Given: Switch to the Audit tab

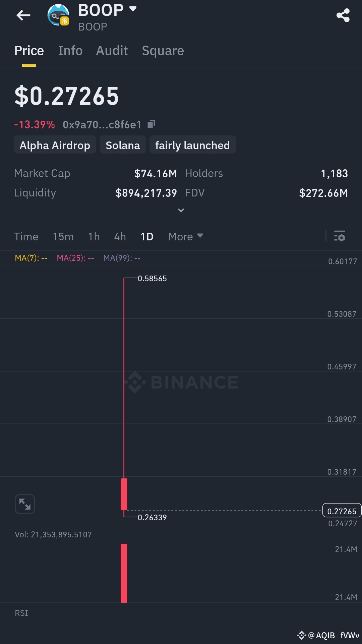Looking at the screenshot, I should click(112, 51).
